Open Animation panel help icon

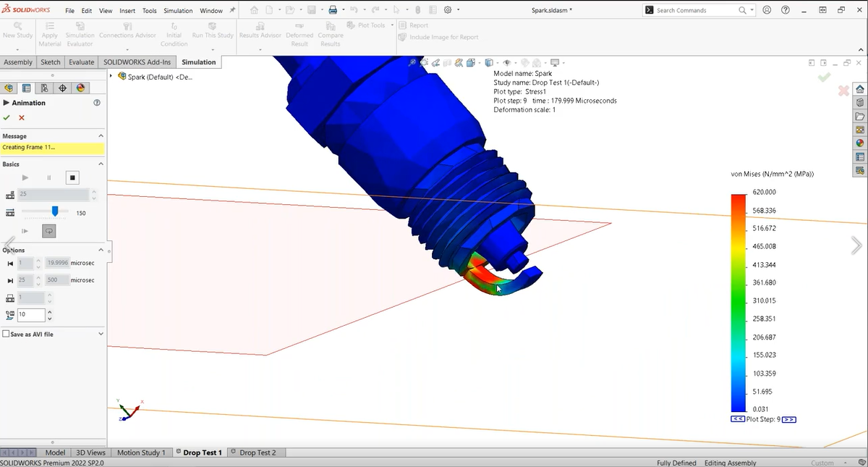click(97, 103)
